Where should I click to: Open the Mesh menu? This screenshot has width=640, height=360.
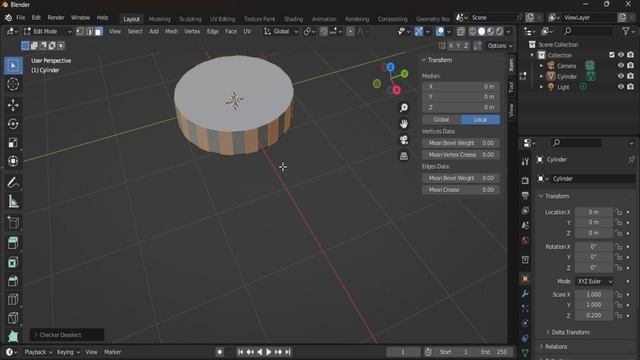(x=171, y=31)
